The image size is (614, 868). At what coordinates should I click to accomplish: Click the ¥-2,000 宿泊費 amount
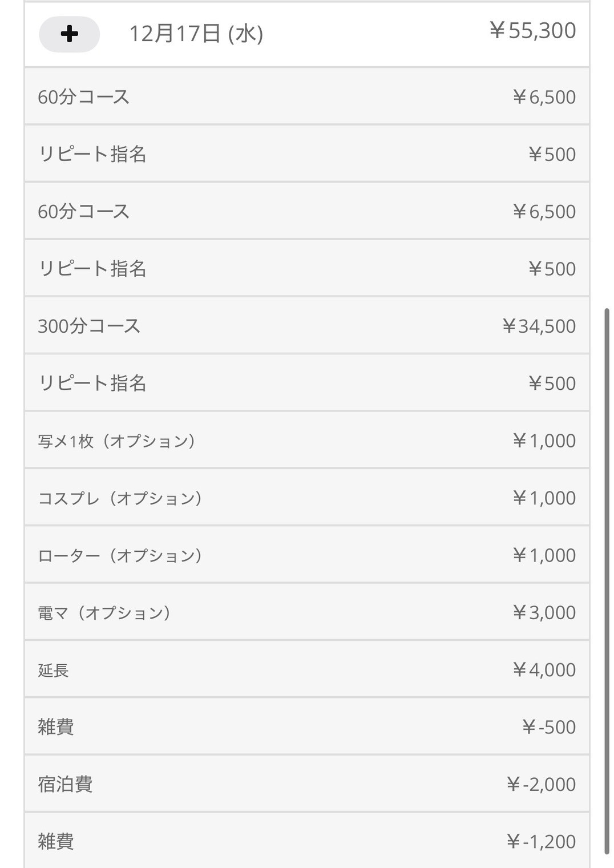541,784
